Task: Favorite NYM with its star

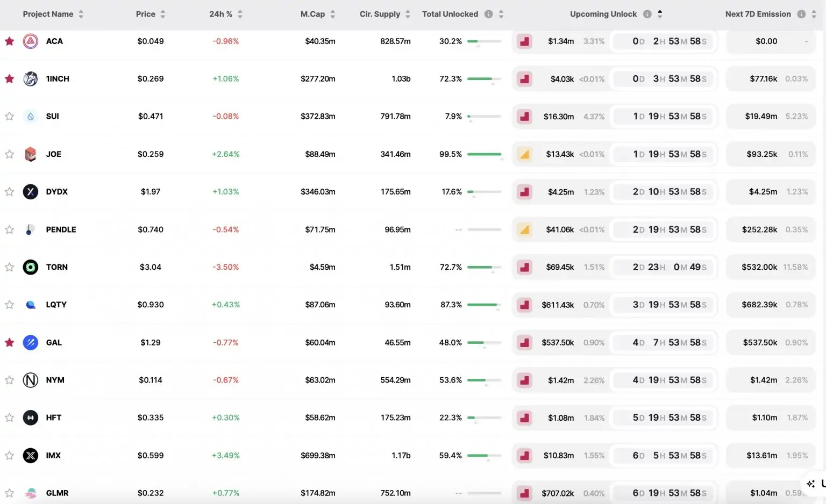Action: (x=9, y=380)
